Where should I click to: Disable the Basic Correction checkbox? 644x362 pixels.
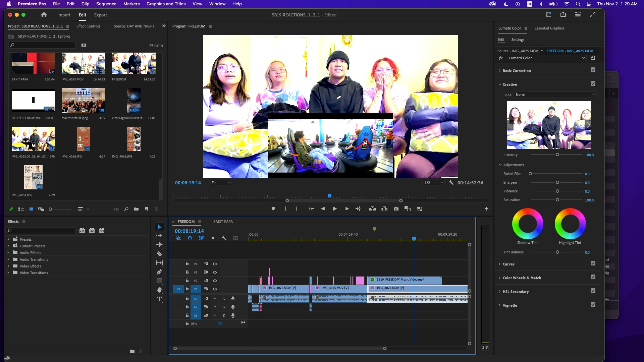tap(593, 70)
